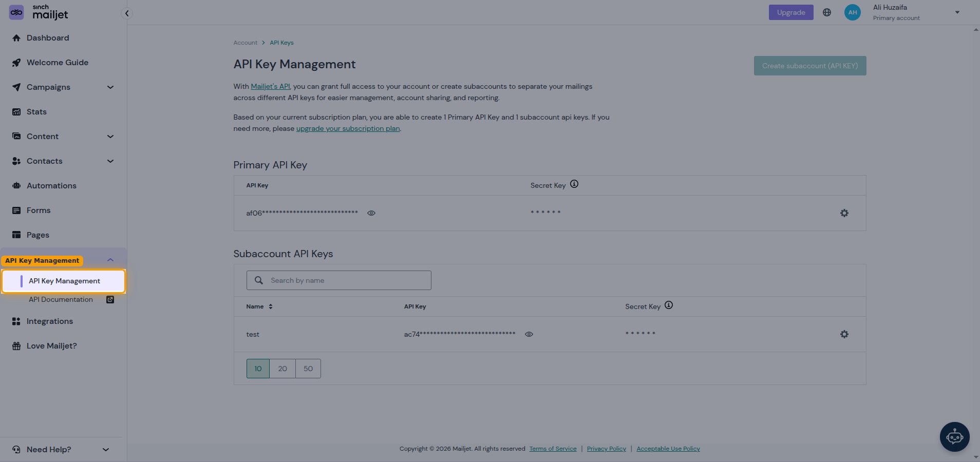
Task: Click the masked primary API key text af06
Action: [x=302, y=213]
